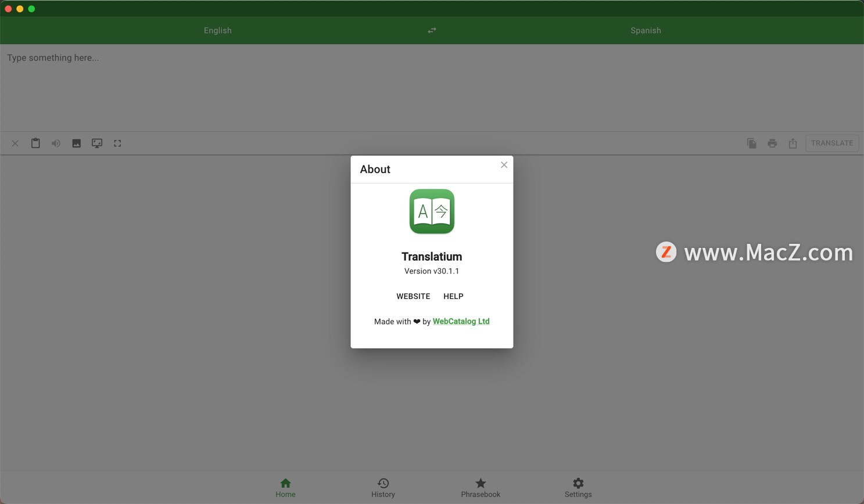Share the translation icon
This screenshot has width=864, height=504.
pos(793,143)
